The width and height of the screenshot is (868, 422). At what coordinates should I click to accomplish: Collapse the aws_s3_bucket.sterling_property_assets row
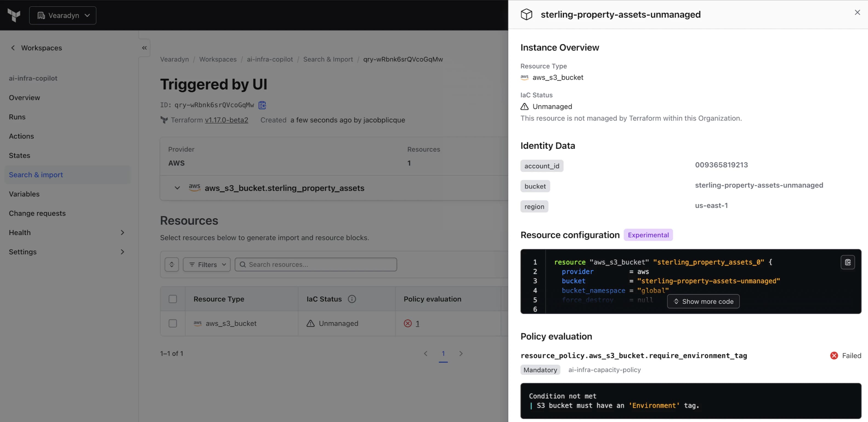point(177,188)
